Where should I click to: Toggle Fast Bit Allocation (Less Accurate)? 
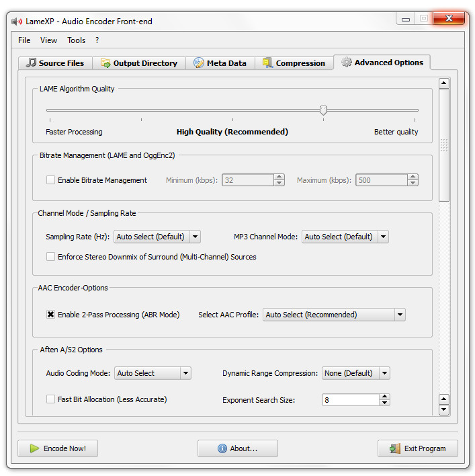pyautogui.click(x=50, y=399)
